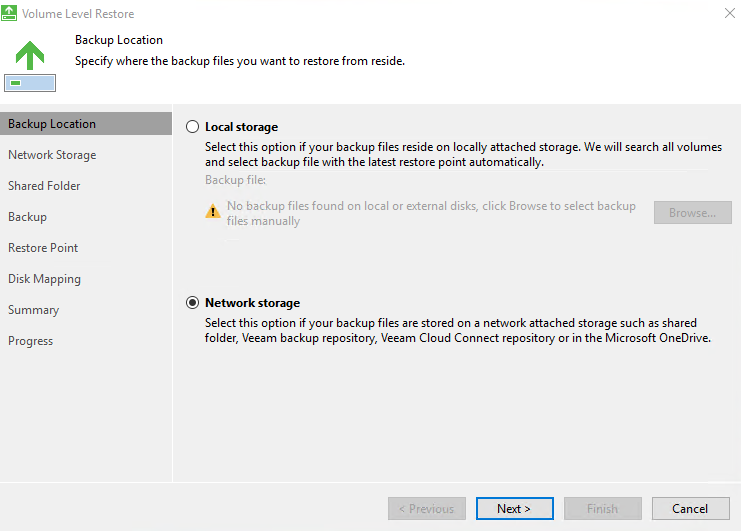Close the Volume Level Restore window
This screenshot has height=531, width=741.
point(726,14)
